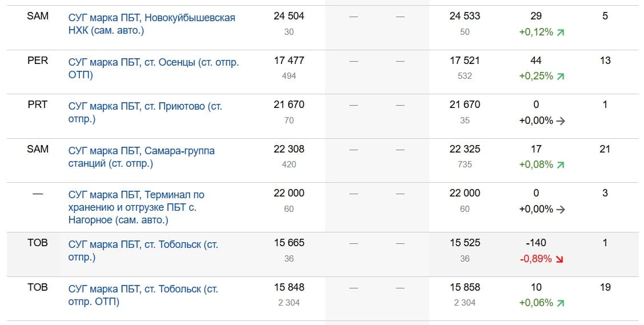Click the -140 change value
644x325 pixels.
tap(536, 243)
